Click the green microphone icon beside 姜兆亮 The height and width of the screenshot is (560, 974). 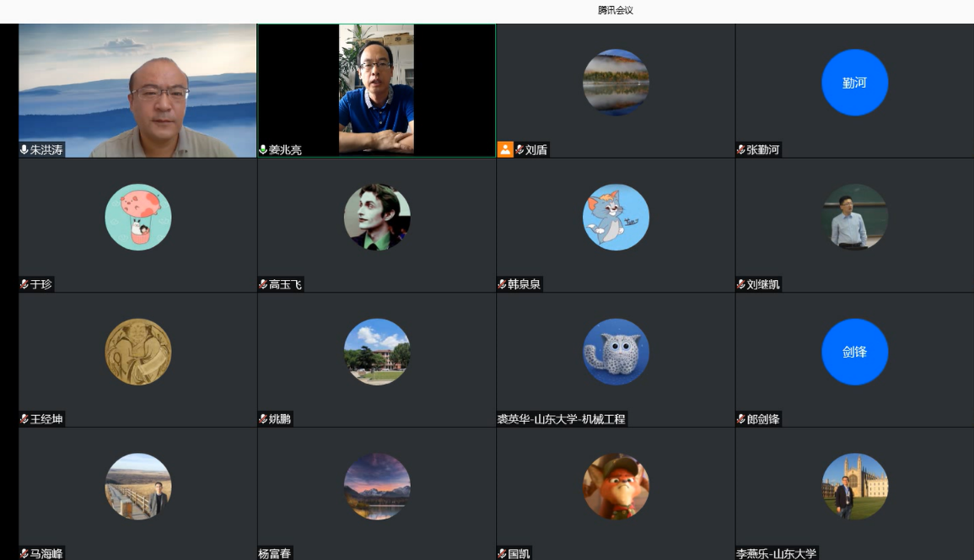(x=263, y=150)
